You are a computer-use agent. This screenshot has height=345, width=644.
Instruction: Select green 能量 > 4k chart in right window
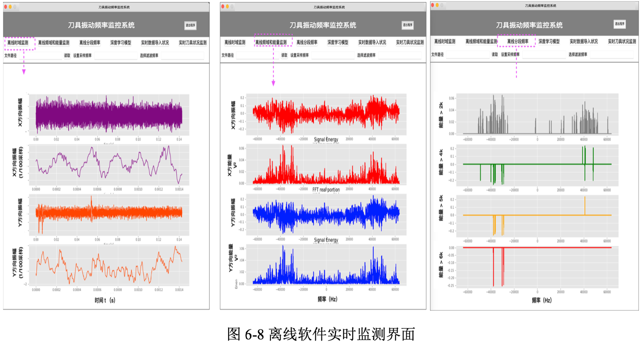point(538,165)
